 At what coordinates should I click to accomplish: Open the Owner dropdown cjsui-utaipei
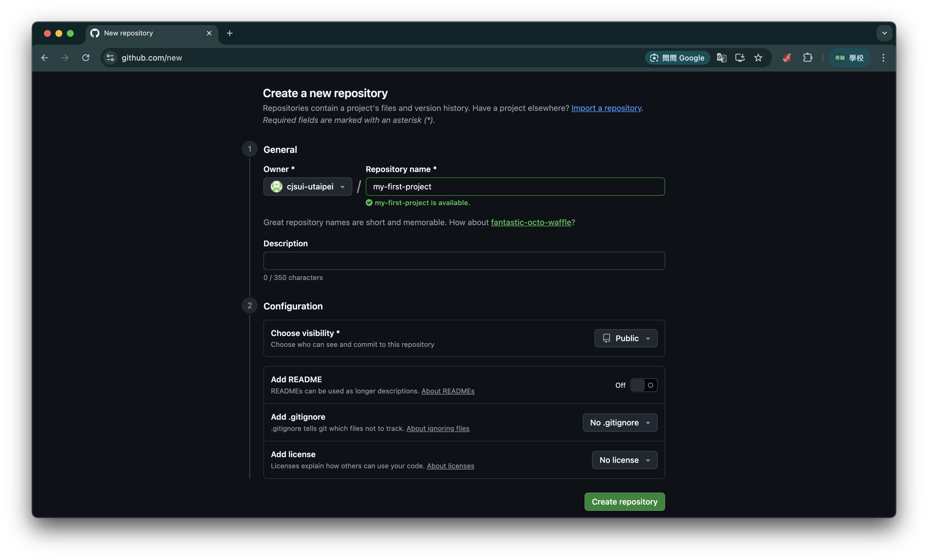[307, 186]
